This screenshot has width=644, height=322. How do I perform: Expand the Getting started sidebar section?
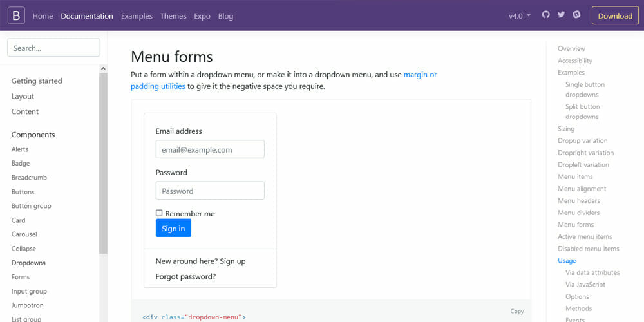click(37, 81)
